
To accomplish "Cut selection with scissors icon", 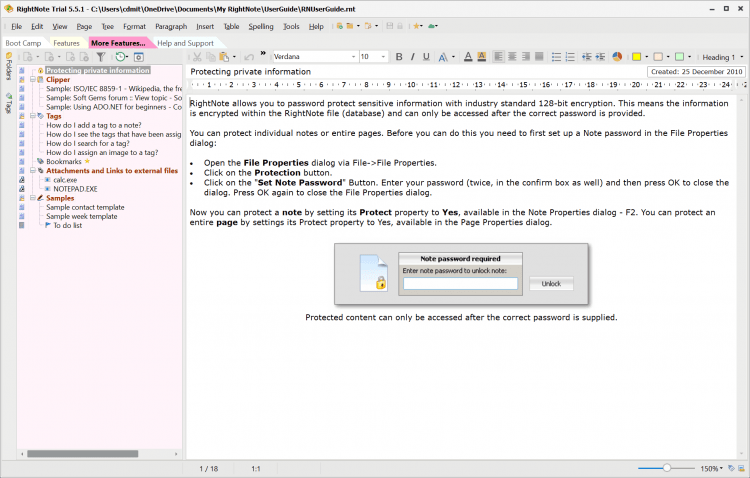I will (197, 57).
